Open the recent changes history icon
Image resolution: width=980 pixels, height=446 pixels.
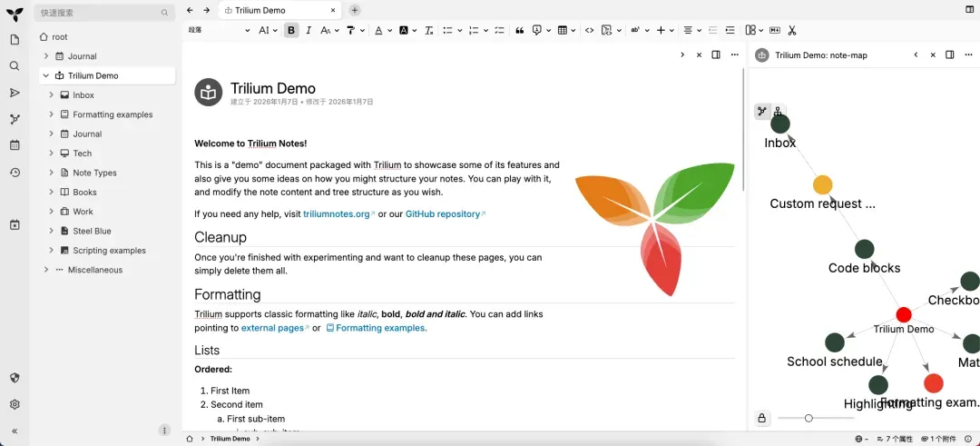pos(15,173)
